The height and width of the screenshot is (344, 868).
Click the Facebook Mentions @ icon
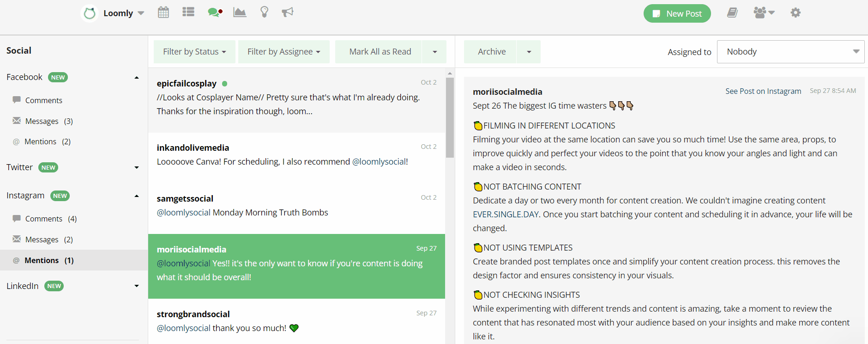(x=16, y=141)
